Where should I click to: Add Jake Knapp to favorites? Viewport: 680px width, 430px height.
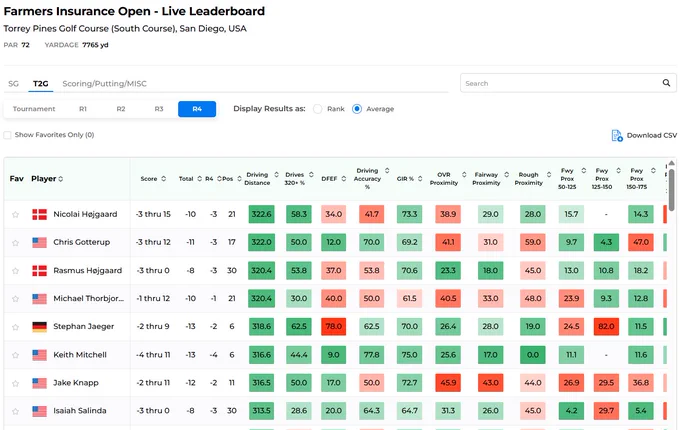(x=16, y=383)
